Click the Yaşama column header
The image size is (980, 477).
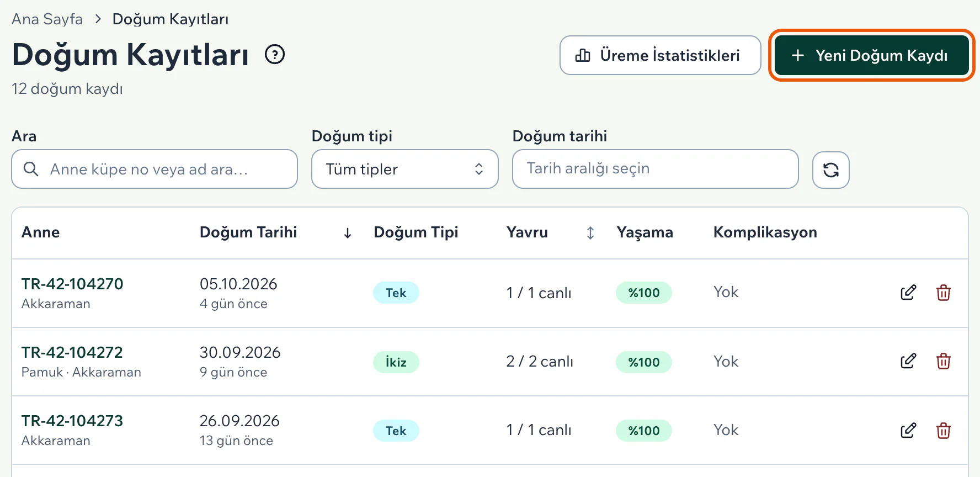pyautogui.click(x=645, y=232)
